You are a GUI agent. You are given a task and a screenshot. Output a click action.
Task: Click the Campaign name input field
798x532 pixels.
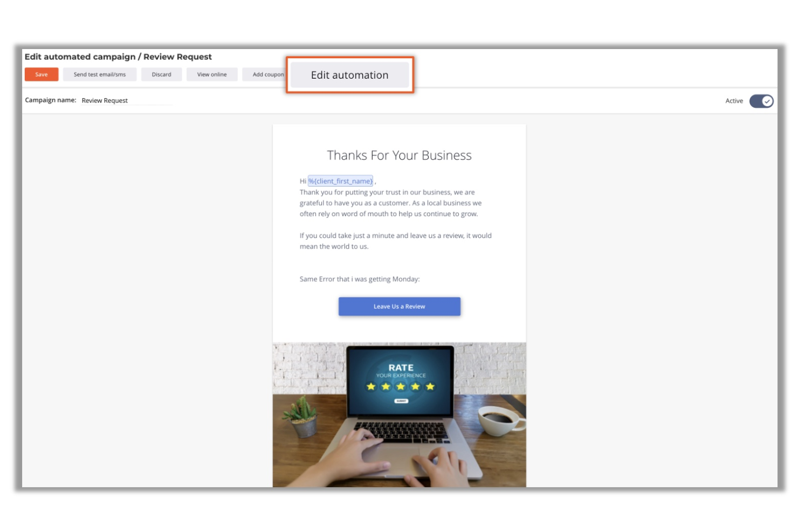tap(127, 100)
